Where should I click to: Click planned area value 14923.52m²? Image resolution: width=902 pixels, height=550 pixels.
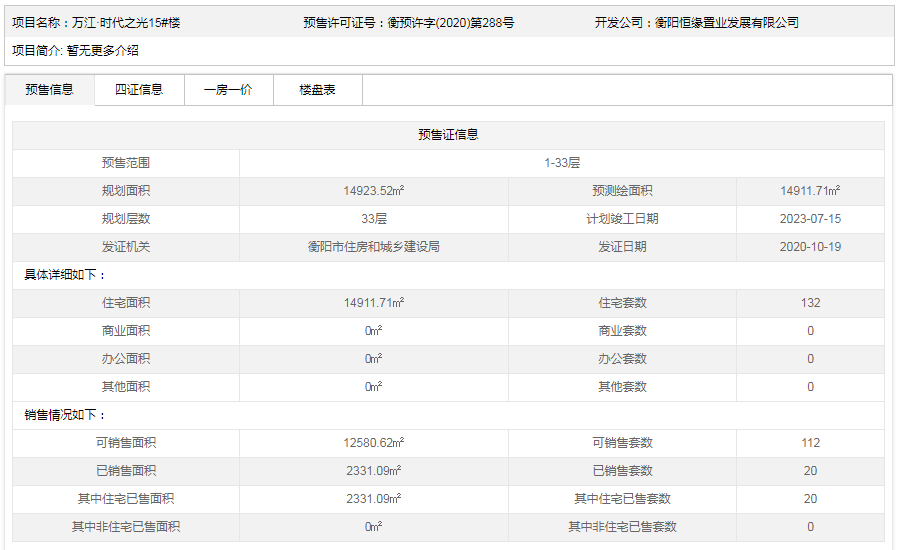pyautogui.click(x=373, y=191)
